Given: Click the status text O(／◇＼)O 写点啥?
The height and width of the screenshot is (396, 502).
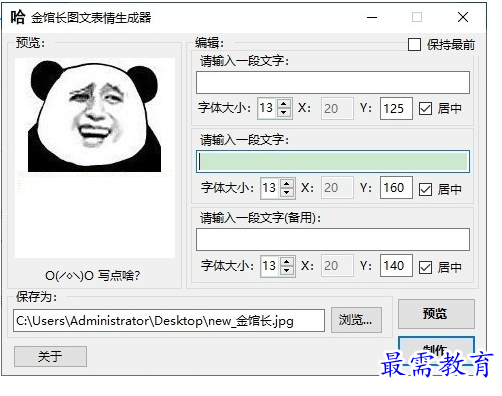Looking at the screenshot, I should [93, 276].
